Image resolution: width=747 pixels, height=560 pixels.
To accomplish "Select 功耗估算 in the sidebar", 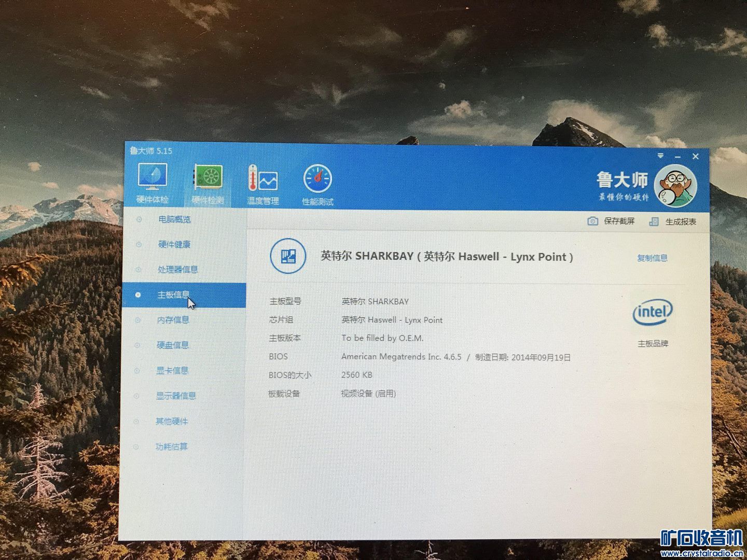I will (172, 446).
